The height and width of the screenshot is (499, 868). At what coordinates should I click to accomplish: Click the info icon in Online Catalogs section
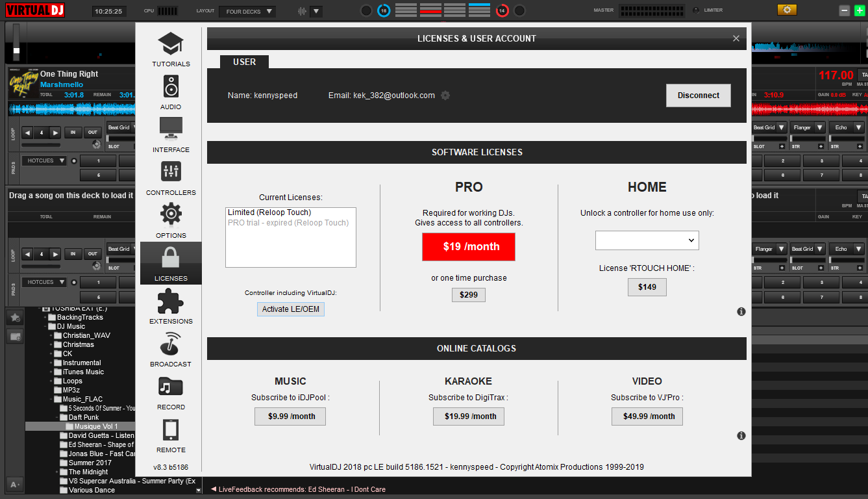pos(741,436)
